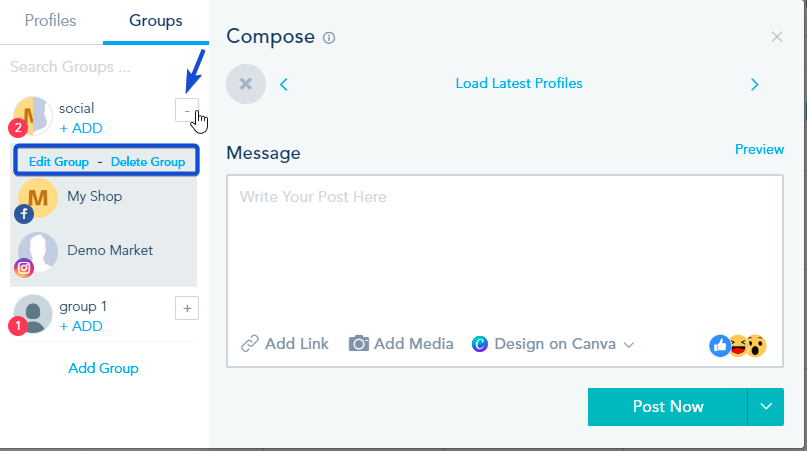The image size is (807, 451).
Task: Close the Compose panel
Action: coord(777,37)
